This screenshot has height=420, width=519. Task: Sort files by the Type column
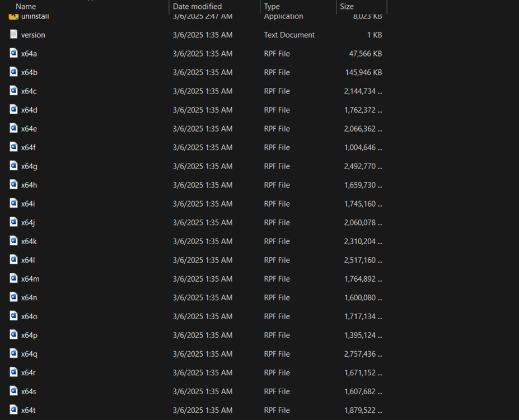[272, 6]
